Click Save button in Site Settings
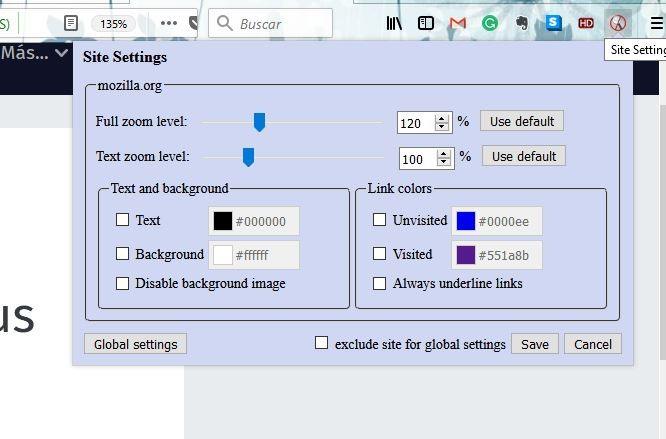This screenshot has height=439, width=666. [x=535, y=344]
